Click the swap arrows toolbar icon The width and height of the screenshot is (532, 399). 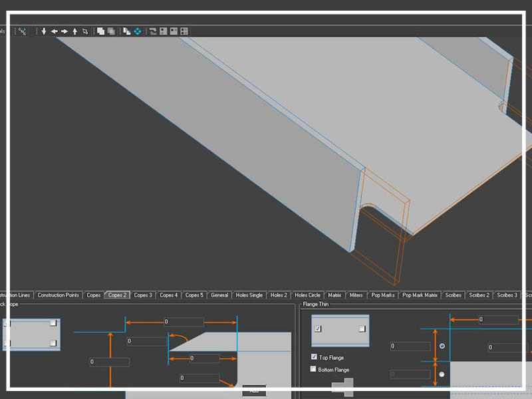tap(153, 31)
